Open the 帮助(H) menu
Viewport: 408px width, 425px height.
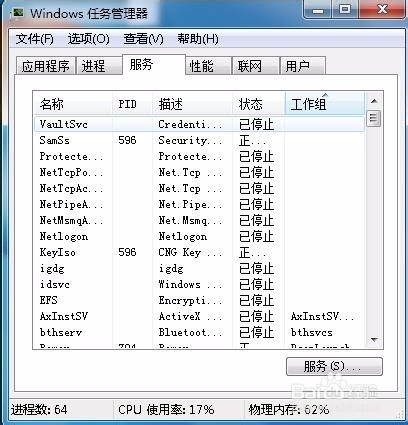coord(198,39)
